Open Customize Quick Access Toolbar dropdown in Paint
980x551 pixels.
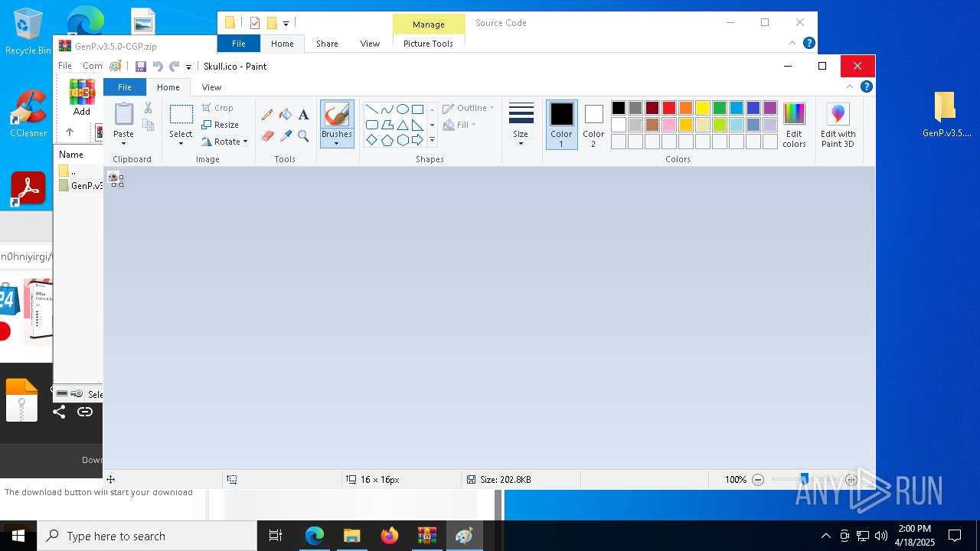188,67
